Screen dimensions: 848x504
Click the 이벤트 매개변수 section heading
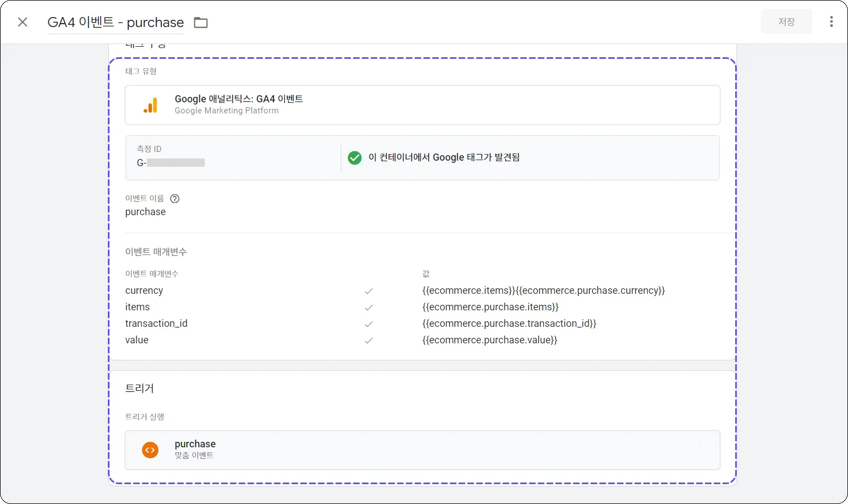click(x=156, y=252)
